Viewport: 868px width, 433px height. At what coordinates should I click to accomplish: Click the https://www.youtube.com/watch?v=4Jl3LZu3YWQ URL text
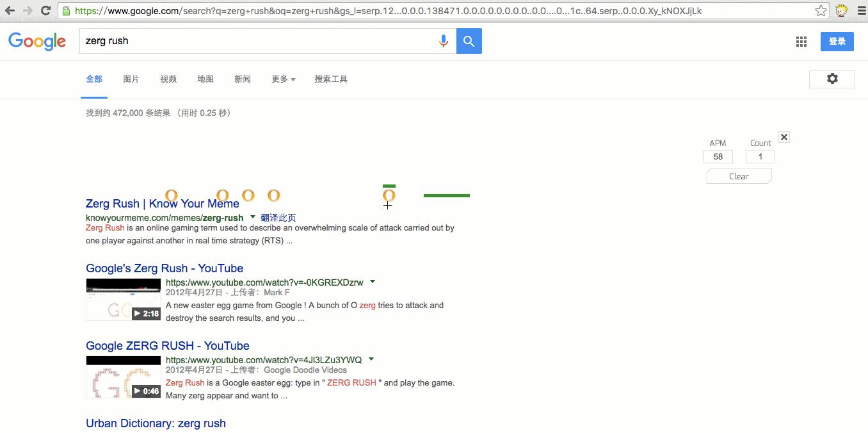[264, 360]
